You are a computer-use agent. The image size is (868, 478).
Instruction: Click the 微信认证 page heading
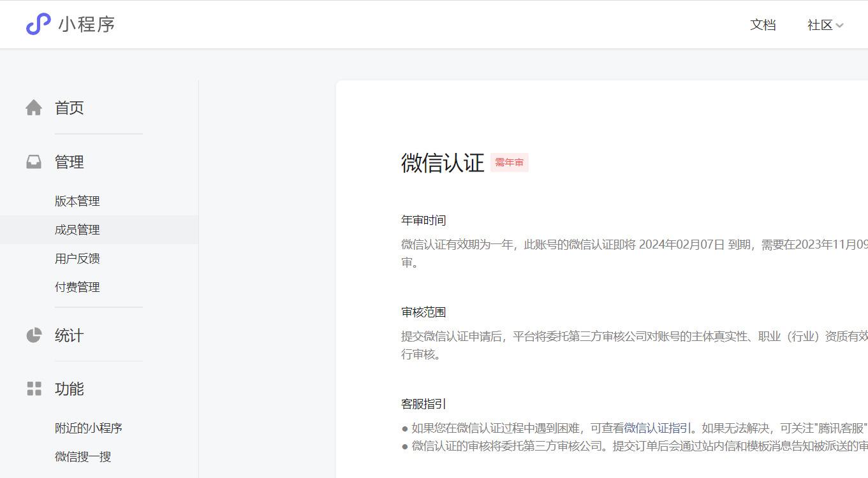pyautogui.click(x=443, y=163)
